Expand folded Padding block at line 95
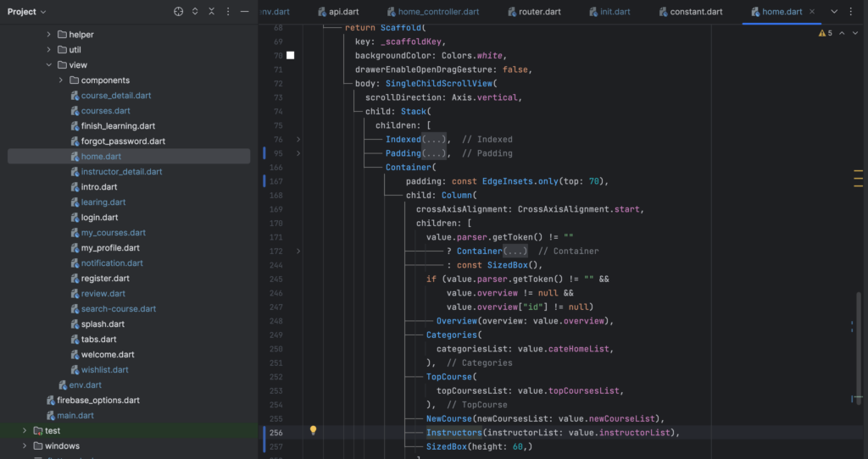The image size is (868, 459). point(298,153)
